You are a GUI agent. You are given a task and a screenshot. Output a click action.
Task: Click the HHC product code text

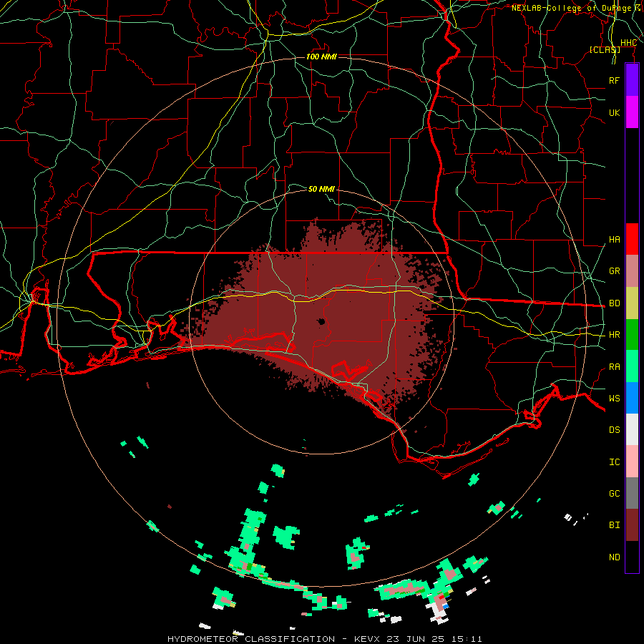628,43
